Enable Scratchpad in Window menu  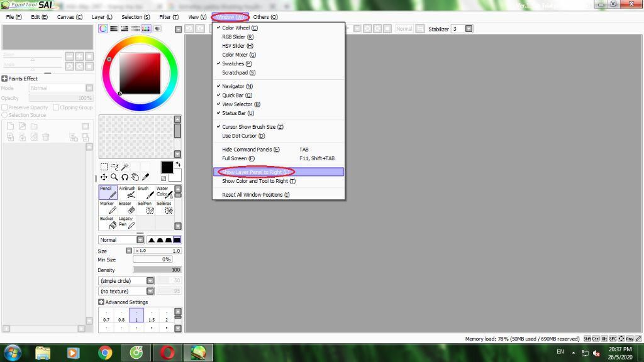[x=279, y=73]
